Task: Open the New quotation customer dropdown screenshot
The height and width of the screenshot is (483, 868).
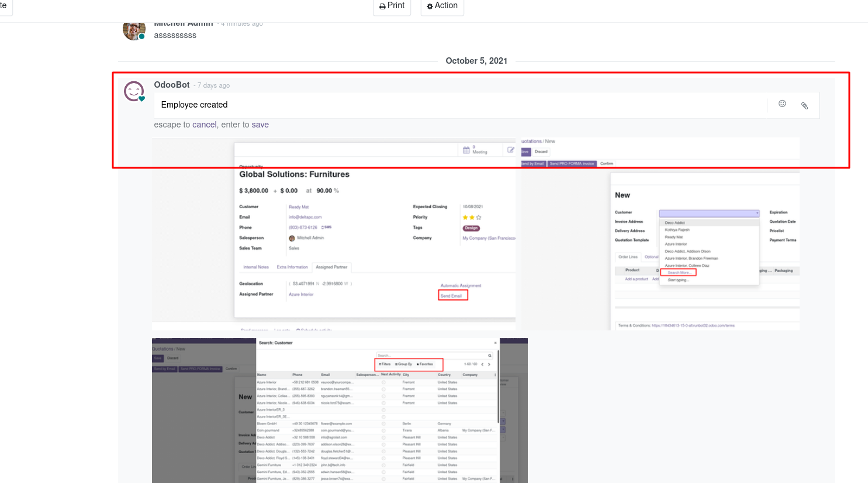Action: click(x=660, y=234)
